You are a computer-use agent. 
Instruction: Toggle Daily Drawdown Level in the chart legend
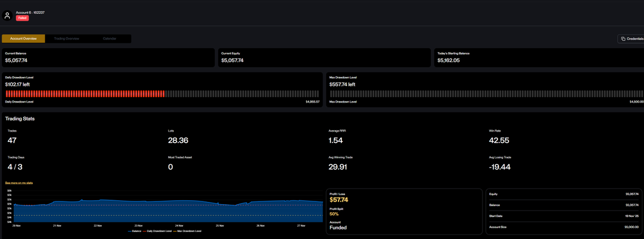[x=157, y=231]
